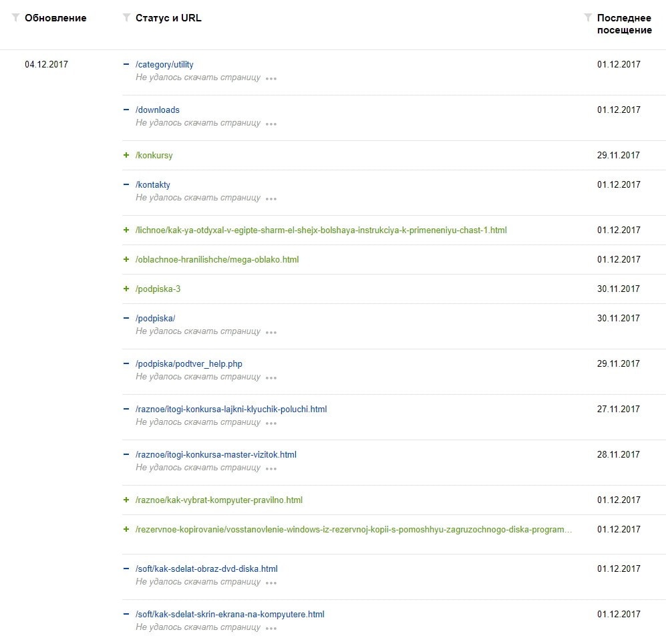Show more dots under /podpiska/podtver_help.php
Screen dimensions: 666x644
[x=271, y=377]
